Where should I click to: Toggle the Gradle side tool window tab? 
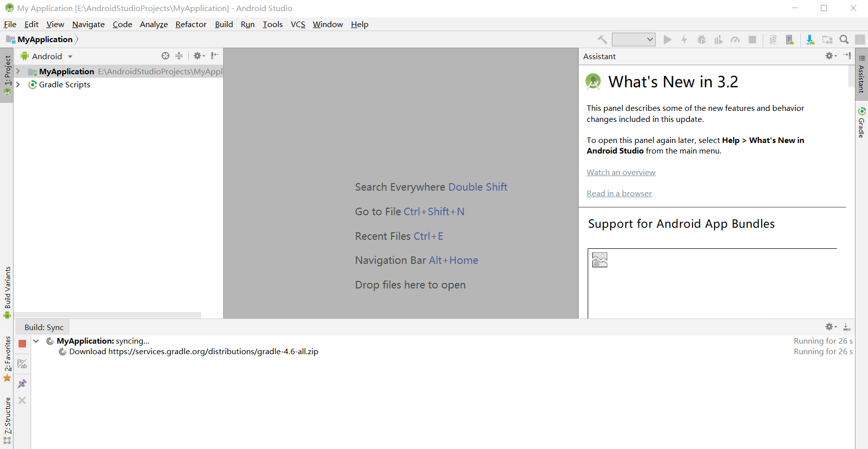coord(861,122)
